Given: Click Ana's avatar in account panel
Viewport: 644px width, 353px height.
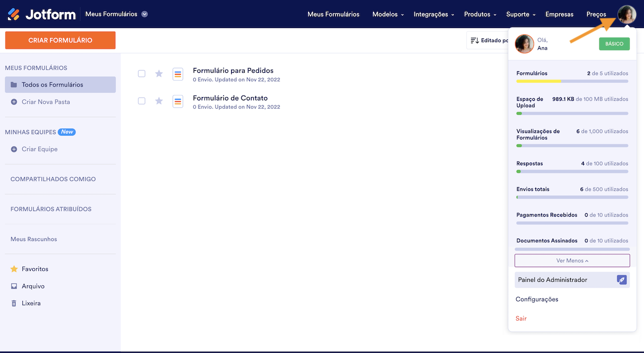Looking at the screenshot, I should pos(525,44).
